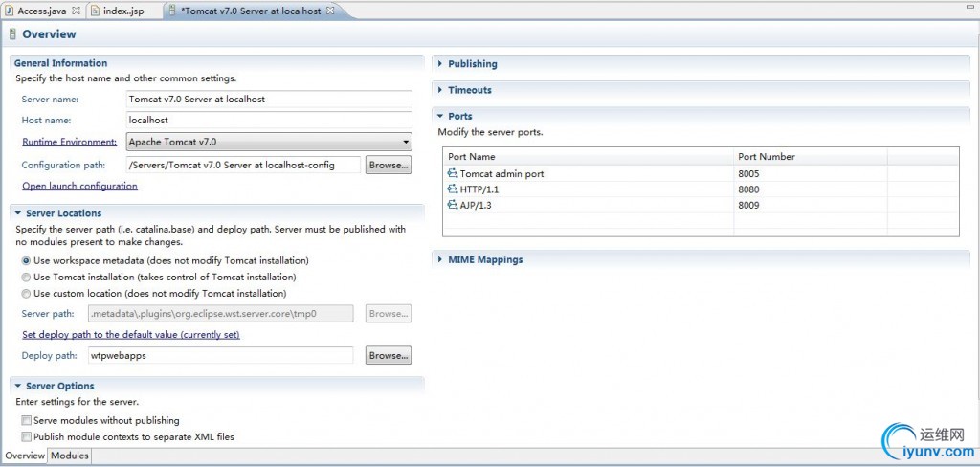Close the Access.java editor tab
The image size is (980, 467).
pyautogui.click(x=76, y=11)
